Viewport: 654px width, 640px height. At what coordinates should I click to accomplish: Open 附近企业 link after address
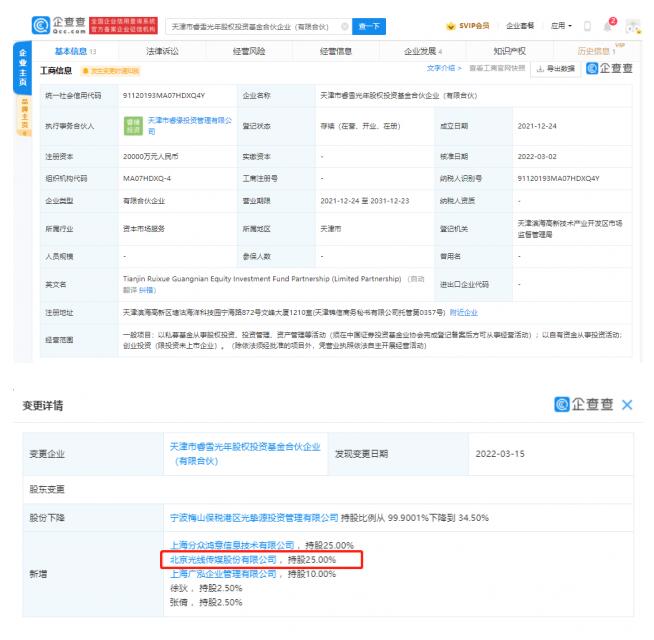click(x=463, y=312)
